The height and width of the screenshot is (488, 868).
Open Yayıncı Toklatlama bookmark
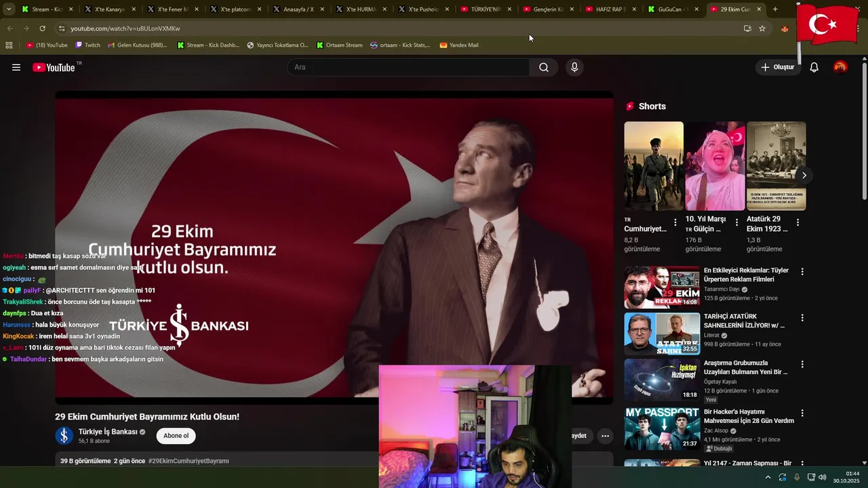click(x=277, y=45)
